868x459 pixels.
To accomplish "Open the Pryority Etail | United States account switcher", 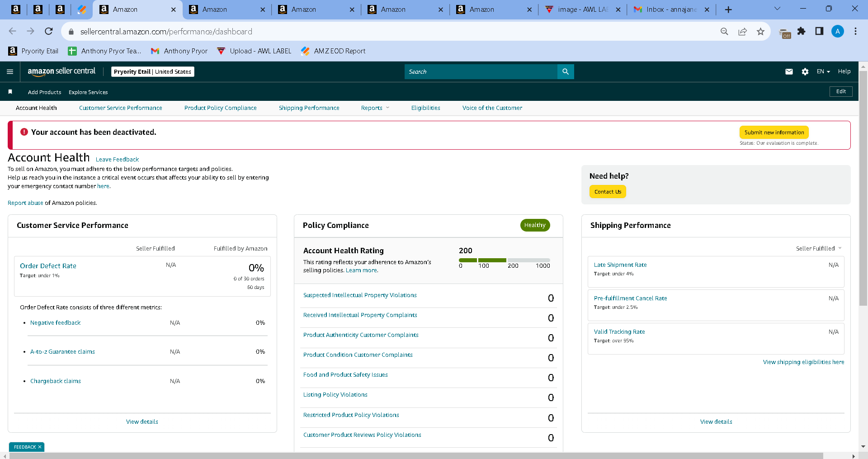I will 153,71.
